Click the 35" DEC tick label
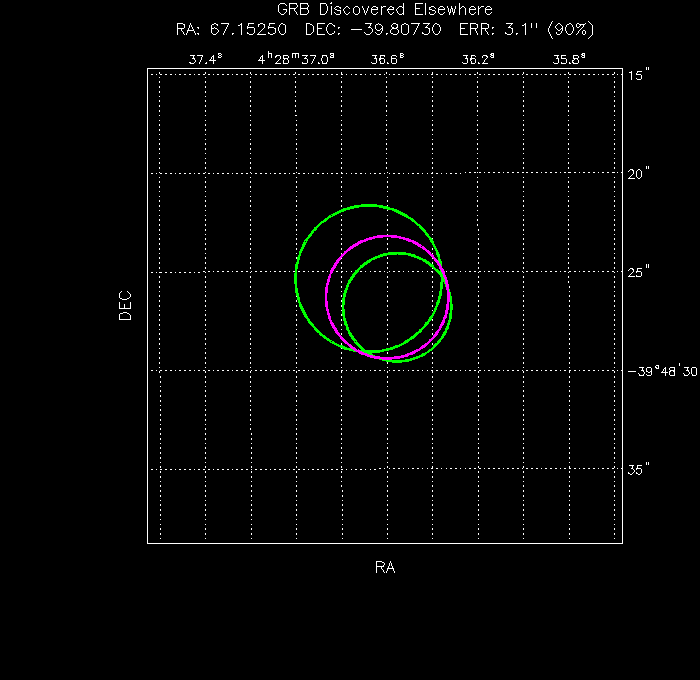700x680 pixels. [x=638, y=469]
